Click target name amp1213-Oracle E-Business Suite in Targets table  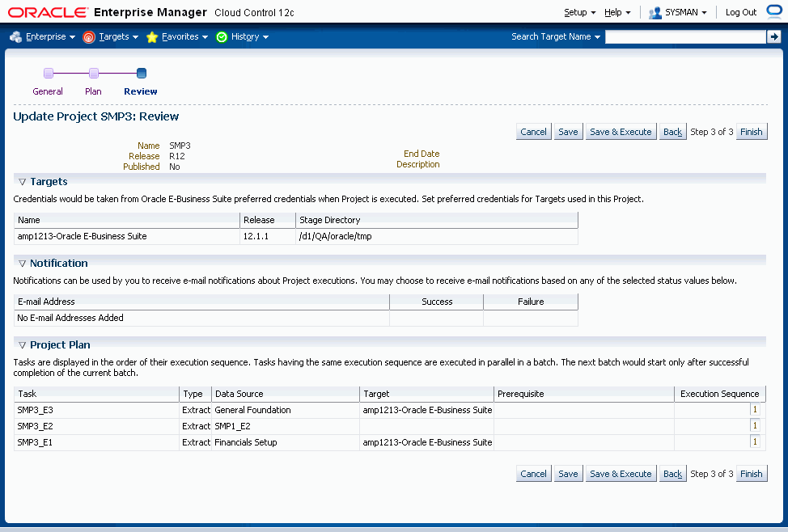(x=82, y=236)
